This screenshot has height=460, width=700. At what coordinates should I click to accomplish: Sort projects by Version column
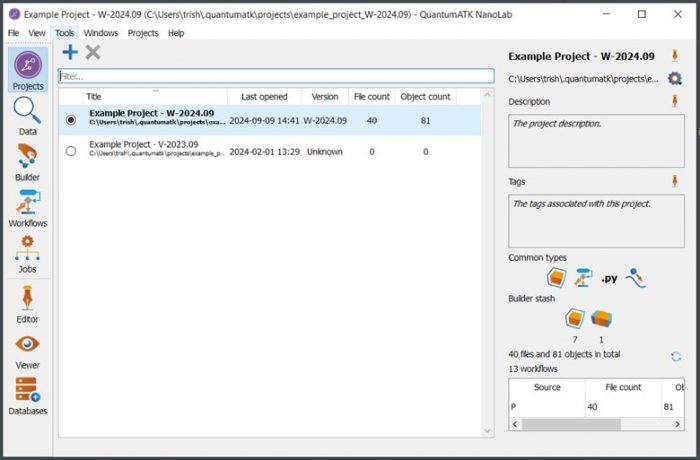[325, 96]
